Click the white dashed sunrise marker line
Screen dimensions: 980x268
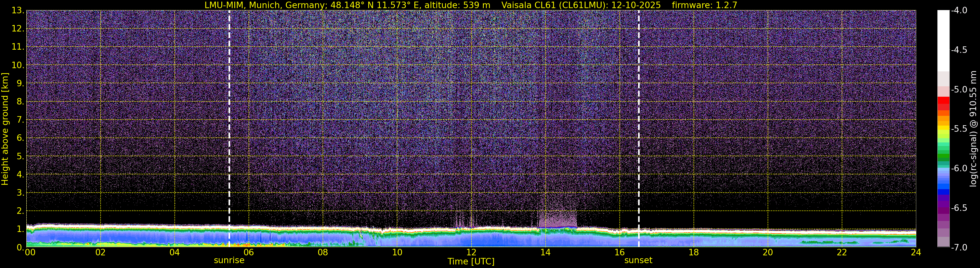(x=229, y=129)
